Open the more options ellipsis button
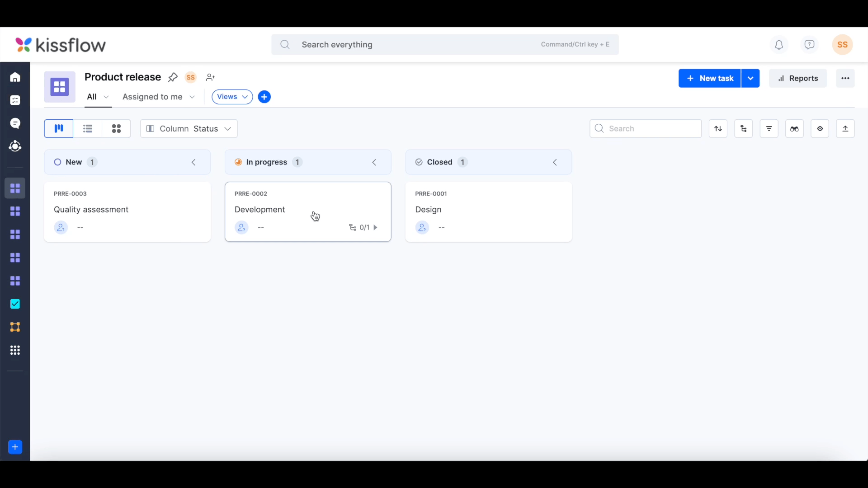This screenshot has width=868, height=488. coord(845,78)
